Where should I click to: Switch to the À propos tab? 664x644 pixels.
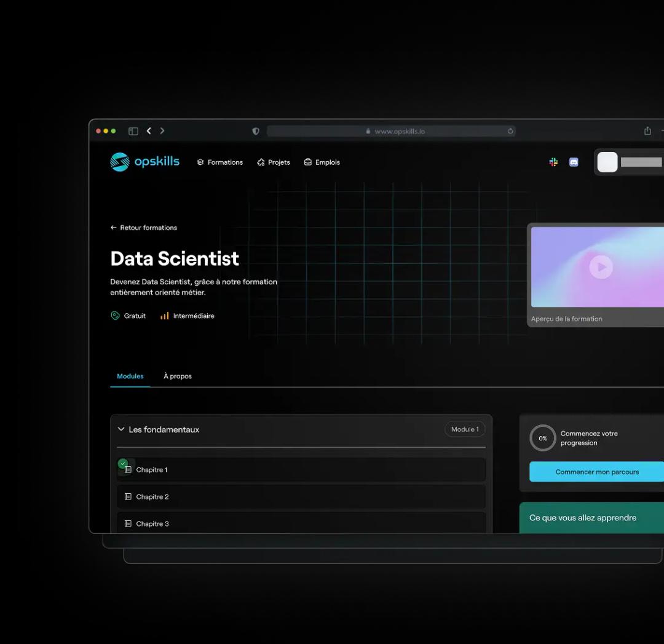(x=177, y=376)
